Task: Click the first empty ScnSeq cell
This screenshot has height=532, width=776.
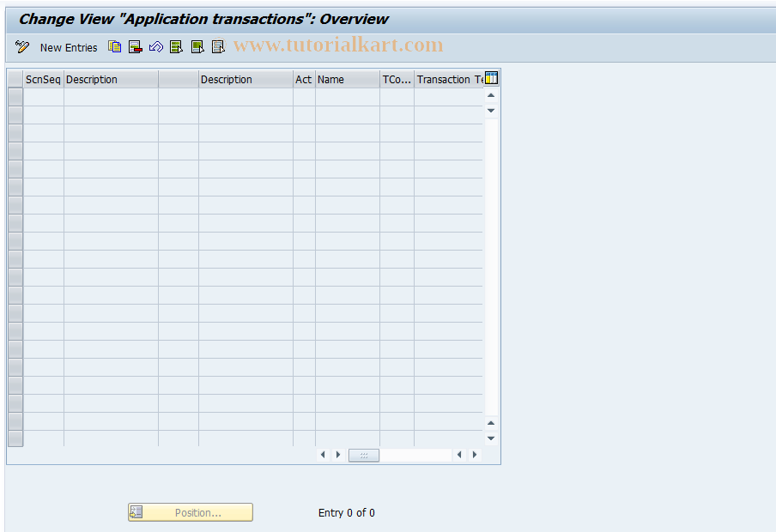Action: coord(44,97)
